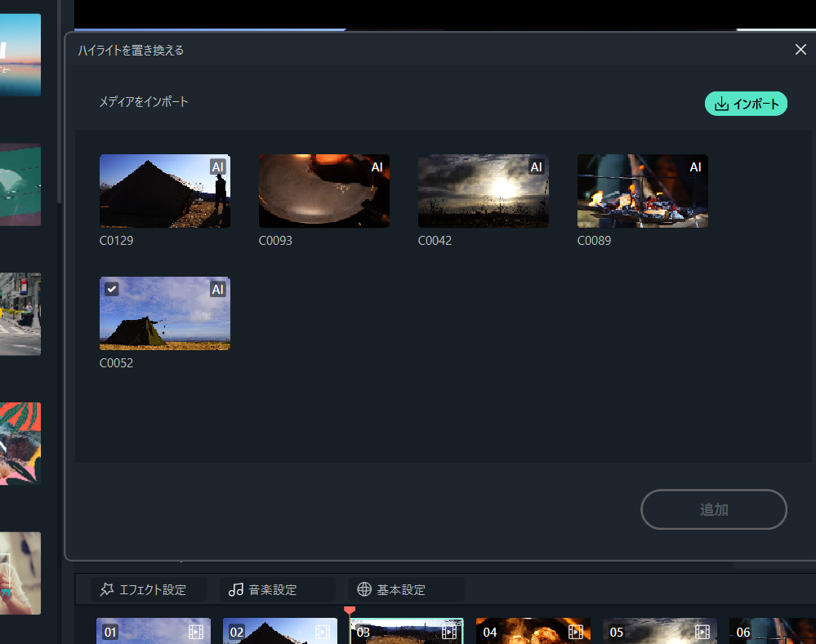Click the AI badge on C0042

click(x=537, y=167)
